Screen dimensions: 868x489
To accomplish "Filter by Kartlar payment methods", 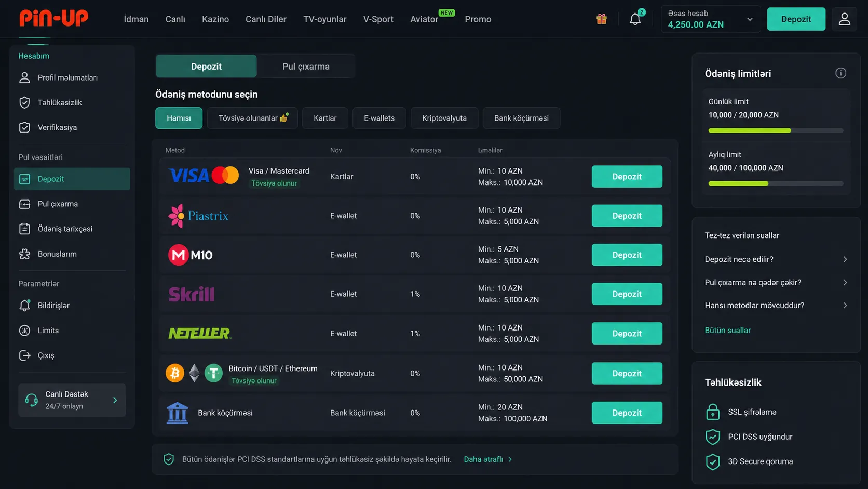I will click(x=325, y=118).
